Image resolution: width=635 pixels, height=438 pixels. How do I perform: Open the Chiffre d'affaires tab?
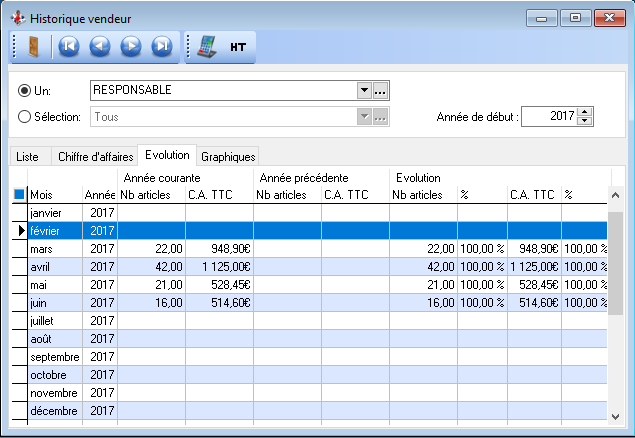(95, 156)
